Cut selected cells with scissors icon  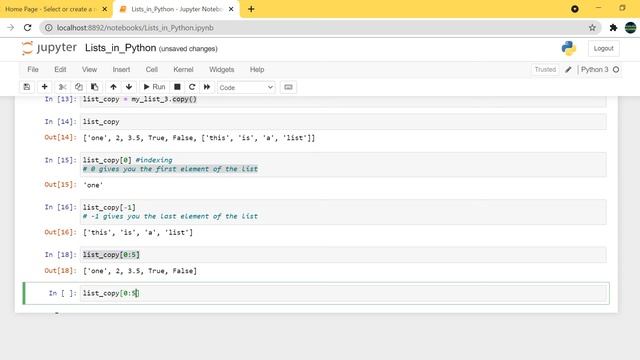62,87
